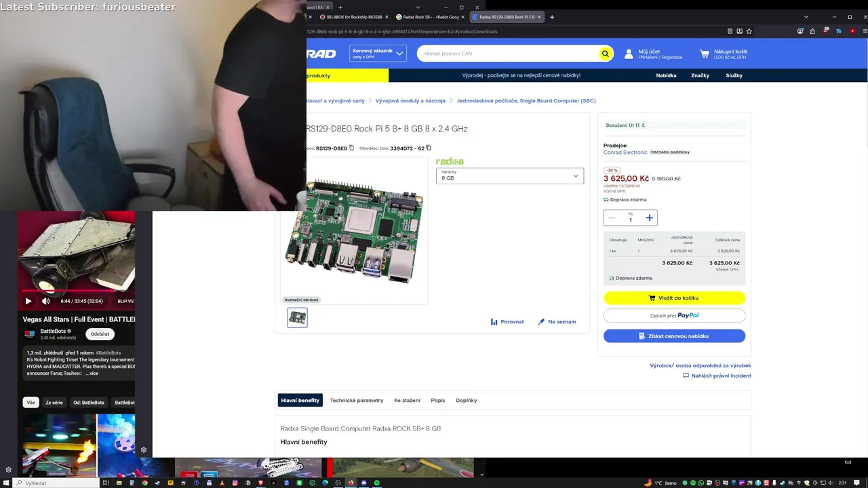Image resolution: width=868 pixels, height=488 pixels.
Task: Decrease quantity with the minus stepper
Action: 612,218
